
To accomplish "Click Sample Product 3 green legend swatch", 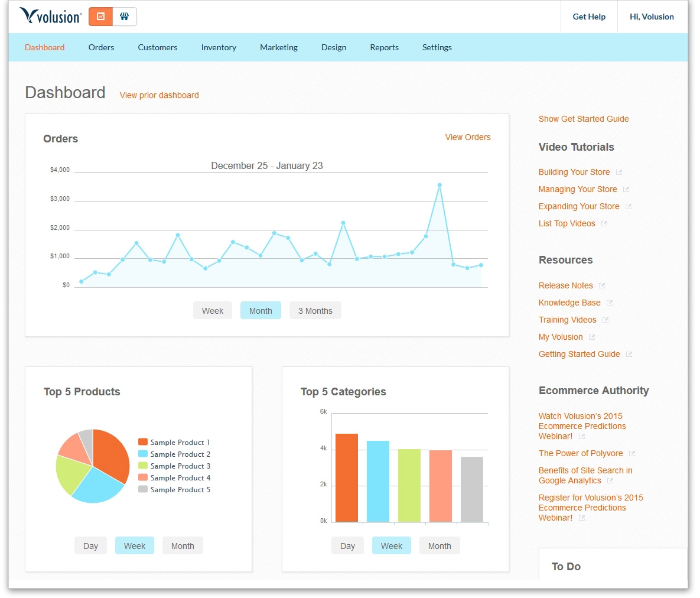I will [x=143, y=466].
